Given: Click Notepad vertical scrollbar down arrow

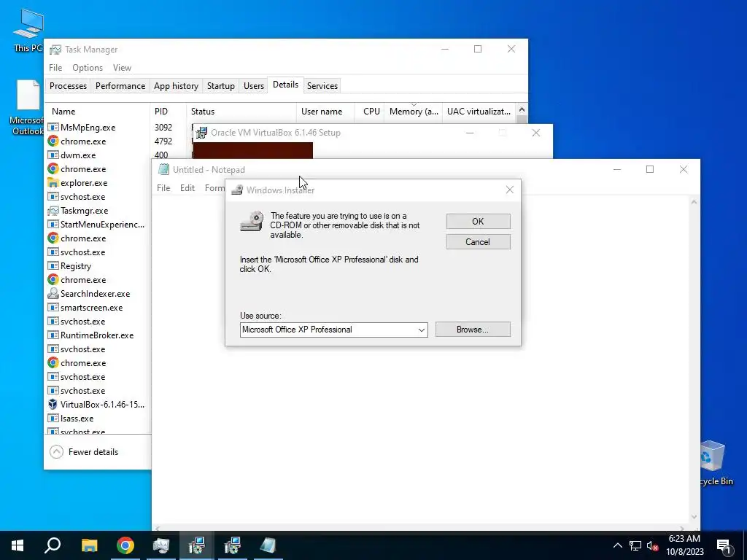Looking at the screenshot, I should [x=694, y=517].
